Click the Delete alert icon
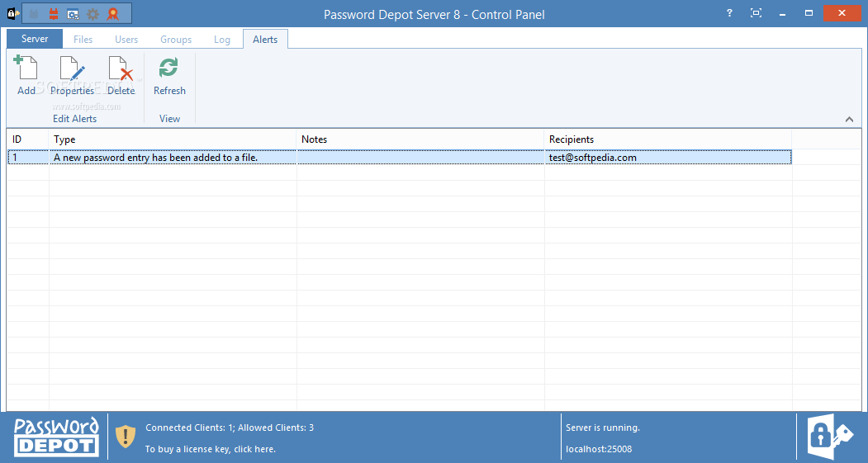Screen dimensions: 868x463 point(121,69)
